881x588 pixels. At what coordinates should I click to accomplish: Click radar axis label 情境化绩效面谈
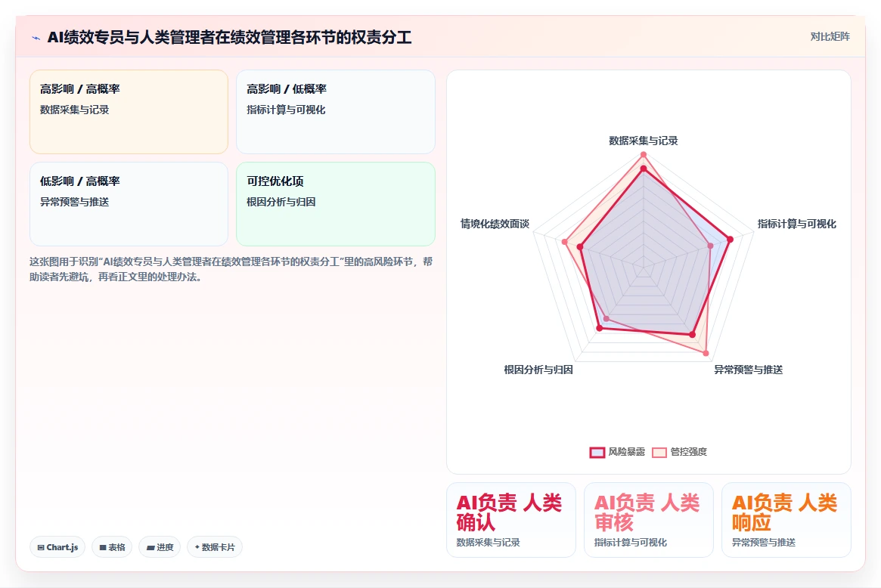coord(495,224)
